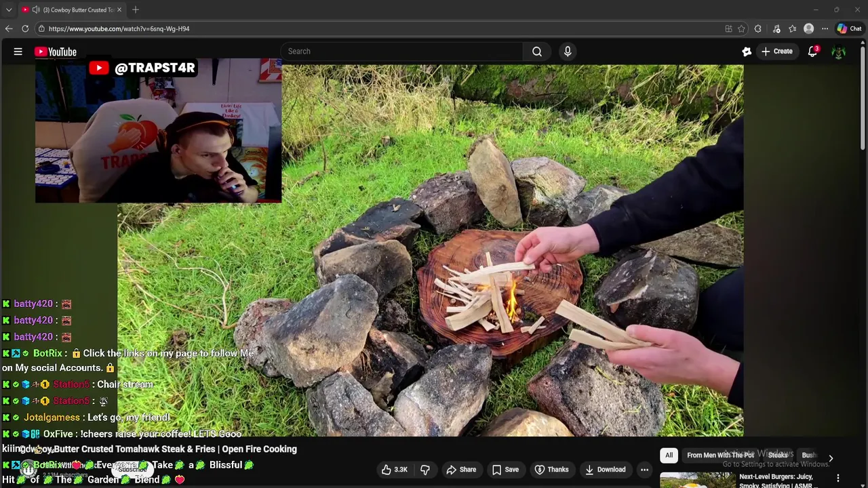Open the favorites list icon

pyautogui.click(x=792, y=28)
